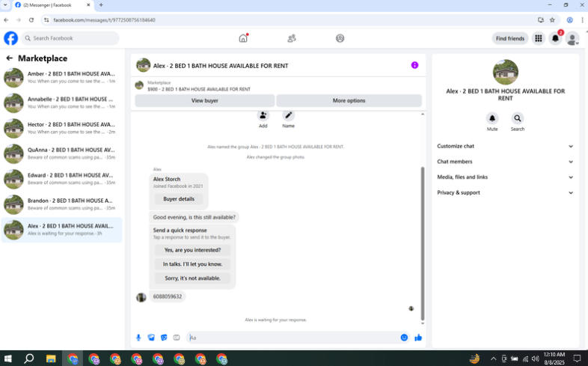This screenshot has width=588, height=366.
Task: Click the sticker icon in composer
Action: pyautogui.click(x=164, y=338)
